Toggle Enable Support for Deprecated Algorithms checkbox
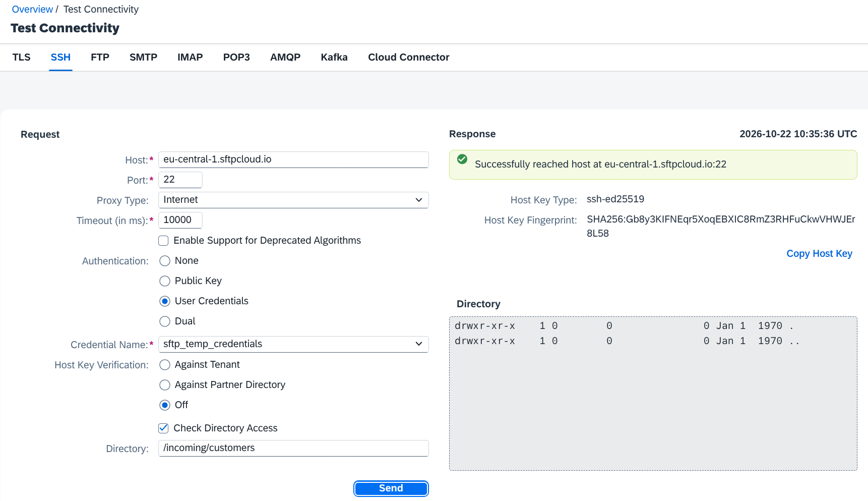Image resolution: width=868 pixels, height=501 pixels. [x=163, y=241]
